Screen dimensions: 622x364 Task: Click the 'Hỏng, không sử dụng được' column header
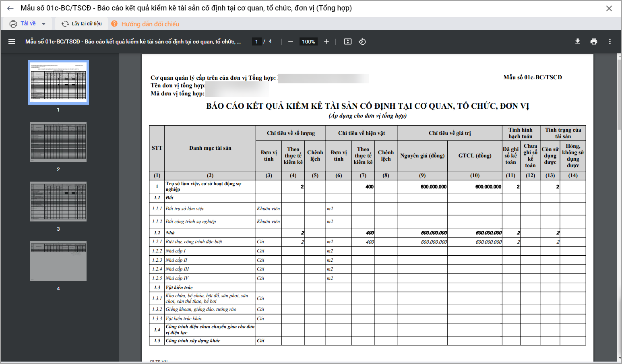click(573, 156)
